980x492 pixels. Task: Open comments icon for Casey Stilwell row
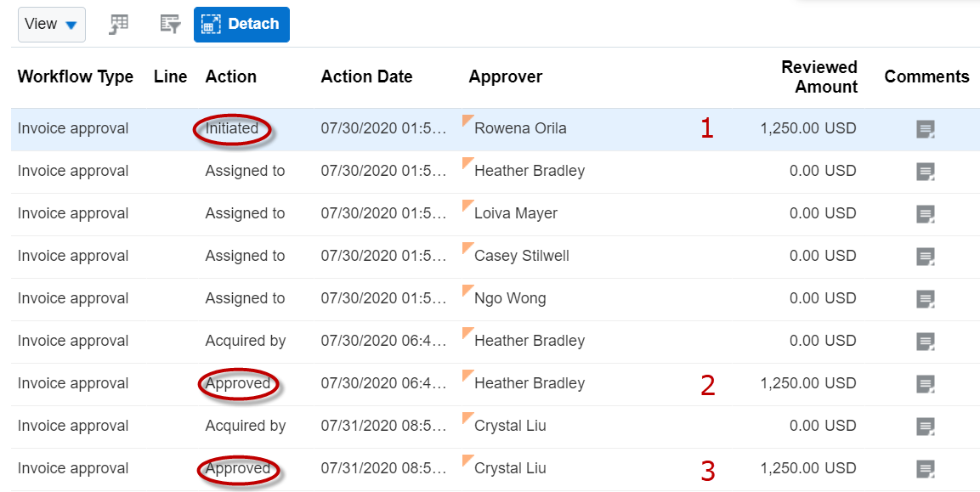pos(926,257)
